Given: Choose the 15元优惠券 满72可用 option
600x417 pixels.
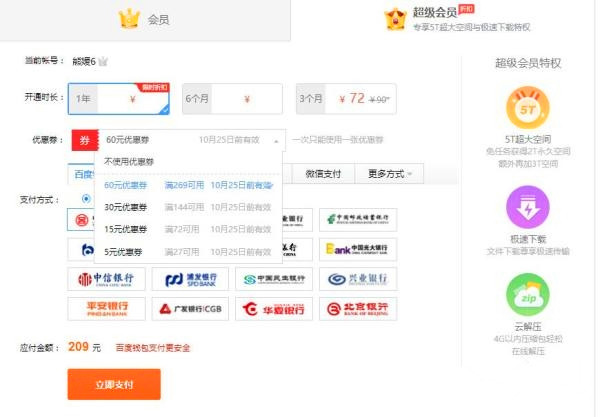Looking at the screenshot, I should coord(188,229).
